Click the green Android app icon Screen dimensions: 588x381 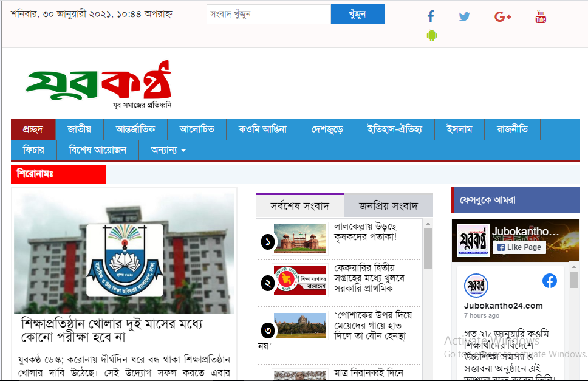coord(432,36)
